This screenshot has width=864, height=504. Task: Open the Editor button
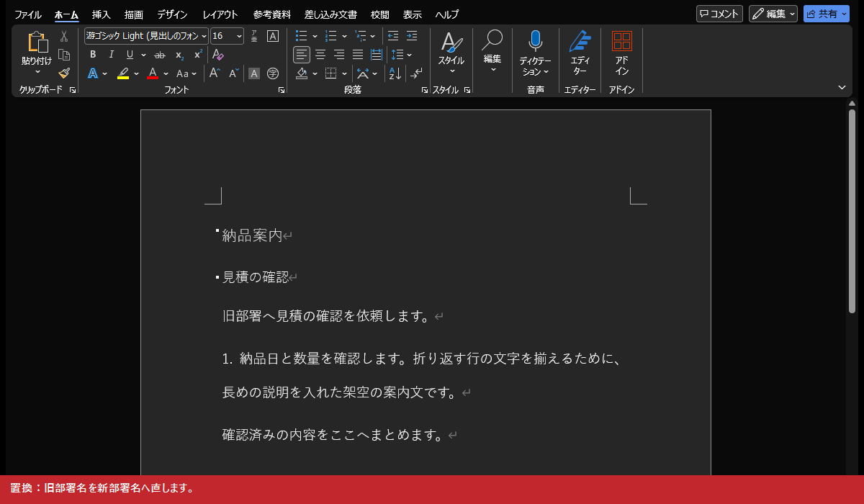[x=580, y=54]
